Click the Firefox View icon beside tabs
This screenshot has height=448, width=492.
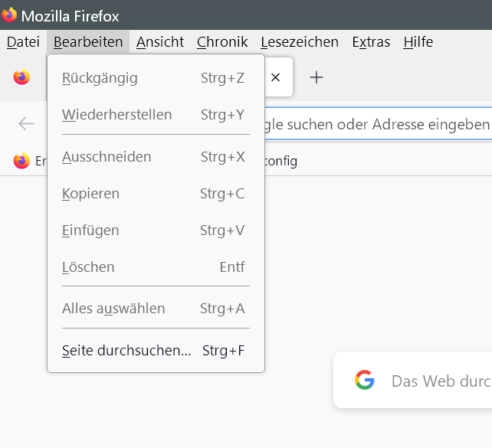tap(21, 77)
